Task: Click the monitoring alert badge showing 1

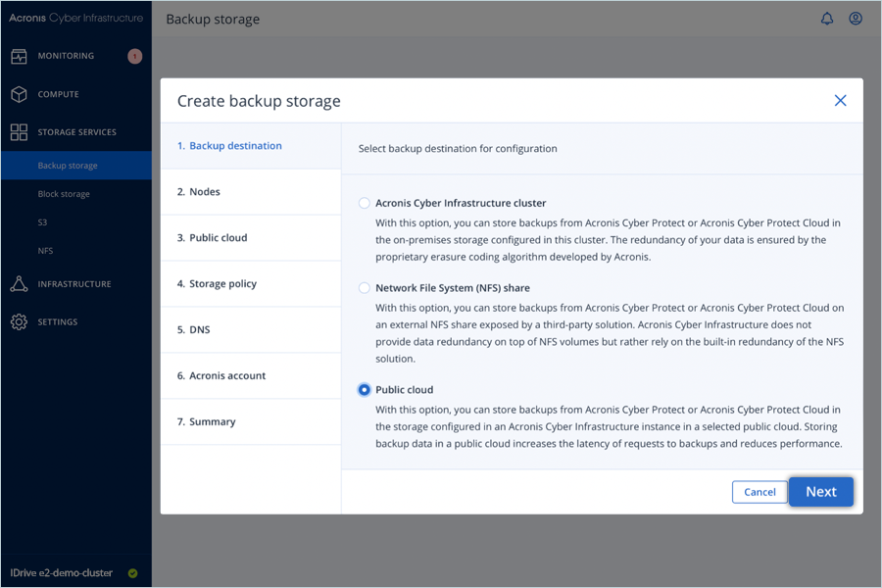Action: tap(134, 56)
